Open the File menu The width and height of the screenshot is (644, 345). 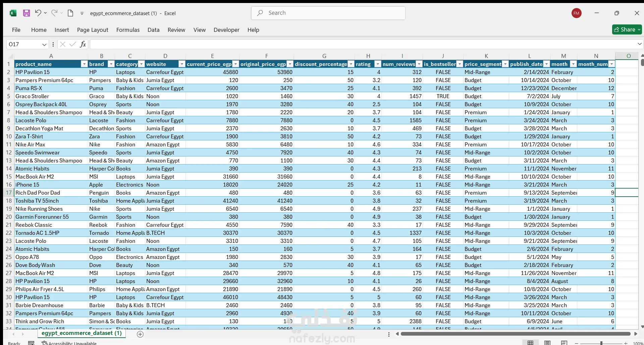16,30
